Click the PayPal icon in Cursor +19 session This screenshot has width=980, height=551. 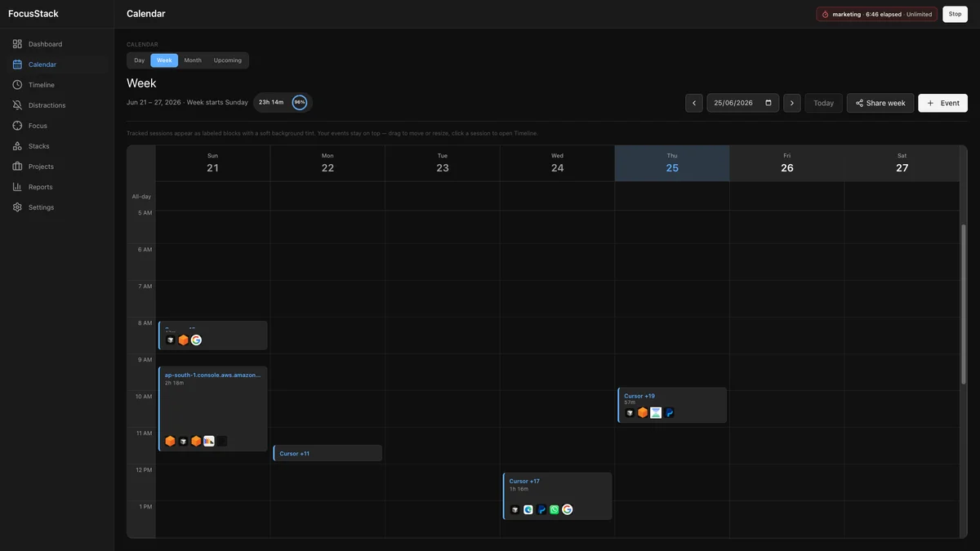[669, 412]
